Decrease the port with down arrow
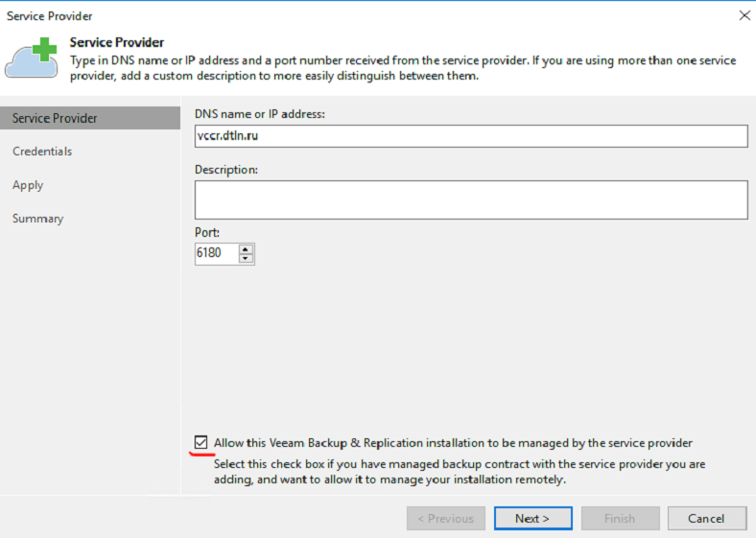756x538 pixels. click(x=247, y=258)
